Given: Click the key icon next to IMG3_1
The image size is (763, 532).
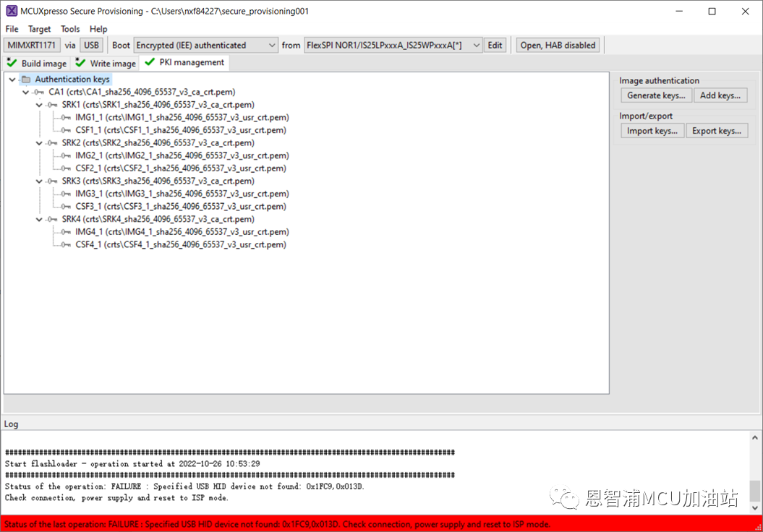Looking at the screenshot, I should (67, 194).
